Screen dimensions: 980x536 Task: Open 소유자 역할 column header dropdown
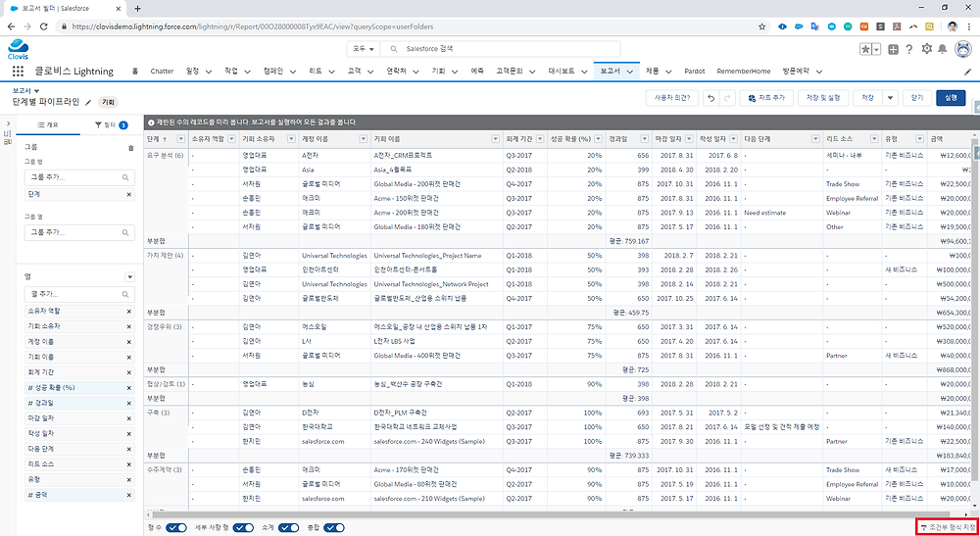230,139
